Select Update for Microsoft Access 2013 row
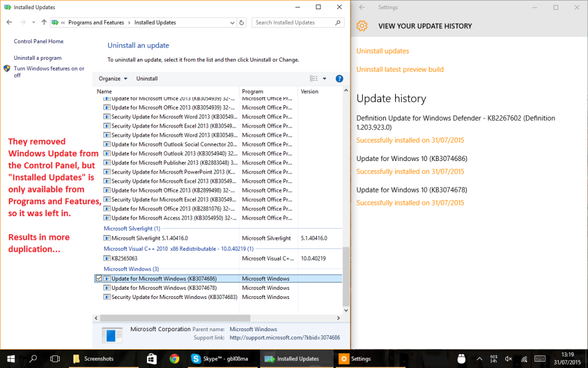588x368 pixels. click(218, 218)
